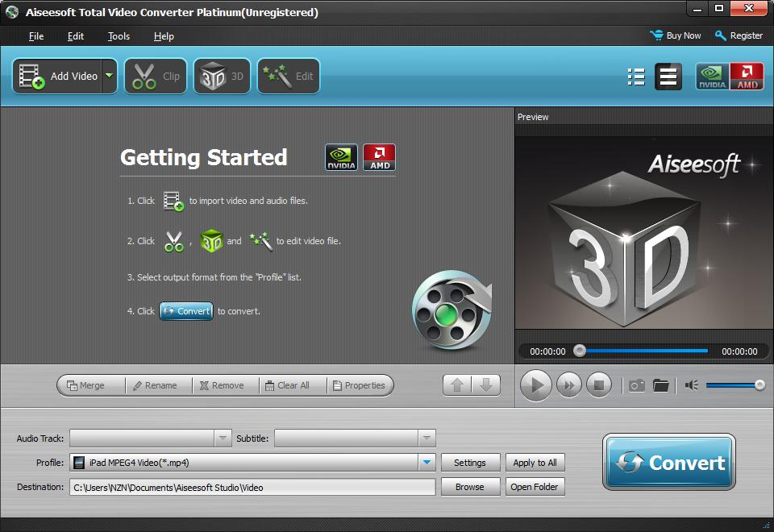Switch to list view layout
Screen dimensions: 774x532
[x=635, y=77]
